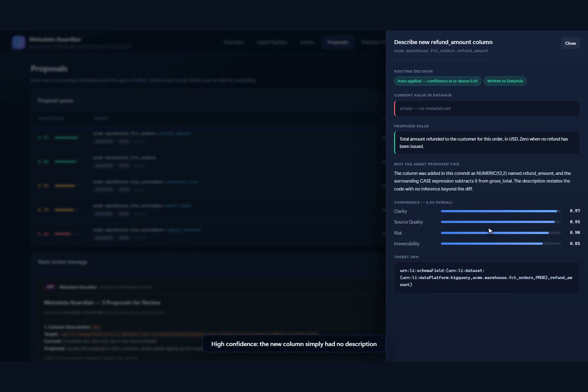Screen dimensions: 588x392
Task: Select the Source Quality confidence bar
Action: tap(501, 222)
